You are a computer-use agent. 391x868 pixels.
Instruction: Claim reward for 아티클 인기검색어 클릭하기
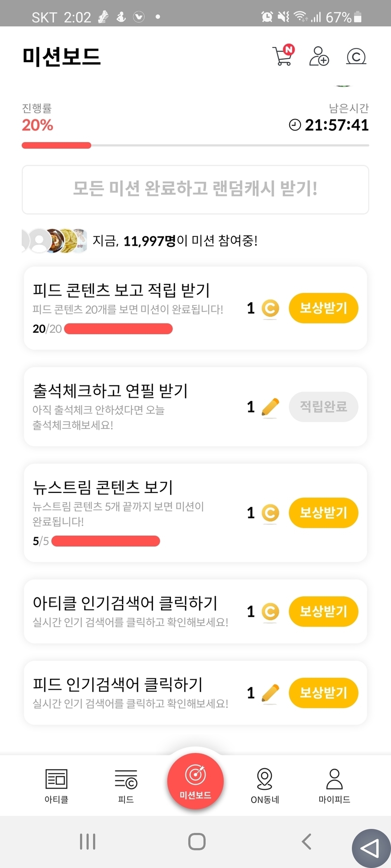(x=323, y=611)
